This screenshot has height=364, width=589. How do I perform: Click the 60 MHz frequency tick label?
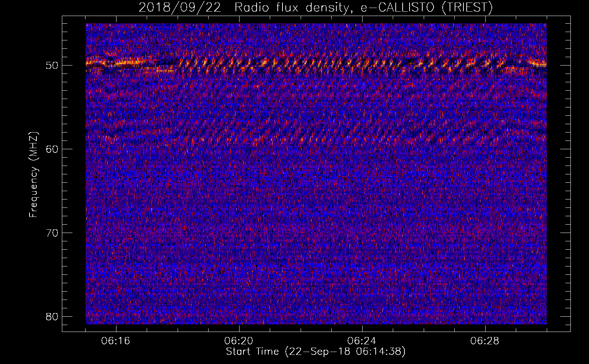[x=52, y=149]
